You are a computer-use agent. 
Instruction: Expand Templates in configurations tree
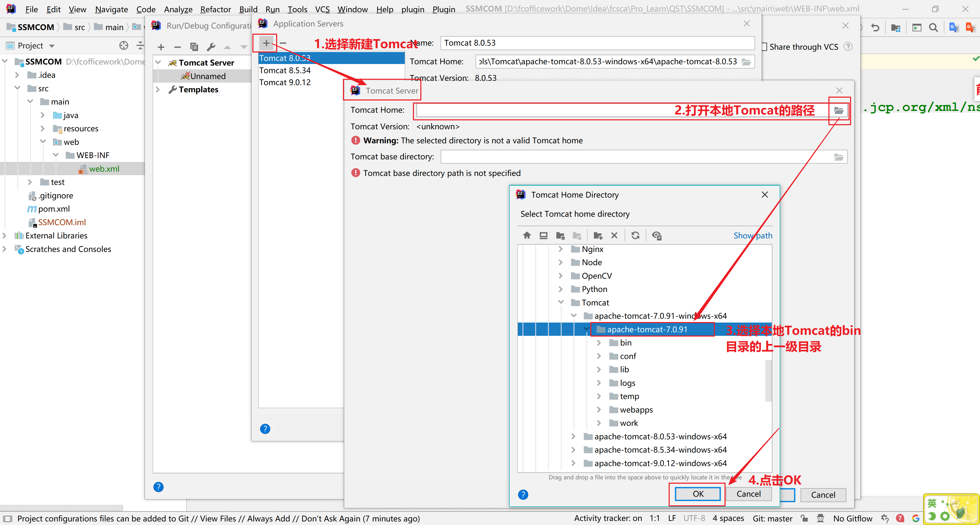158,90
